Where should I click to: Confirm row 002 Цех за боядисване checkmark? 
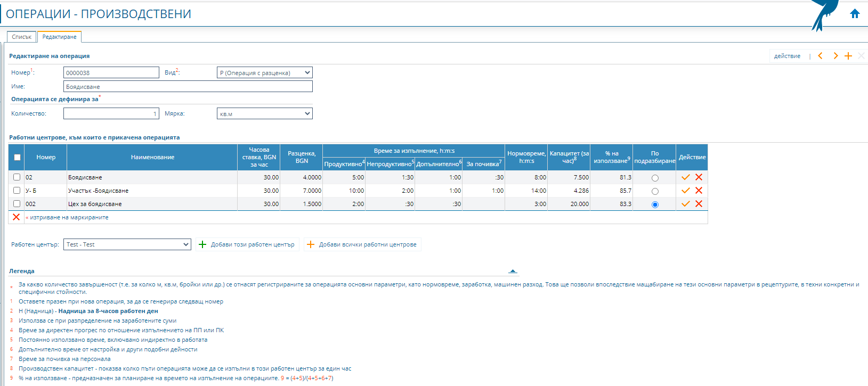[686, 204]
